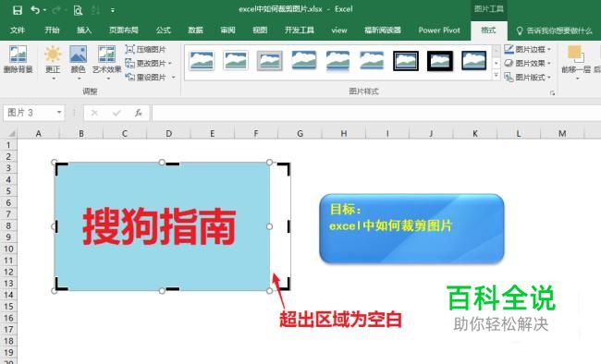Undo the last action
The width and height of the screenshot is (601, 364).
click(35, 10)
